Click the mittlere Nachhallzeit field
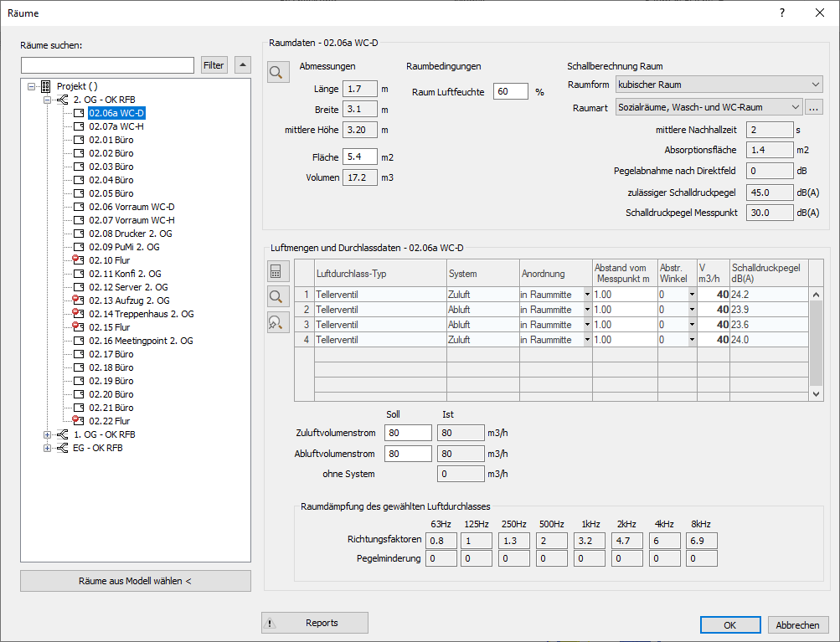The height and width of the screenshot is (642, 840). click(770, 130)
